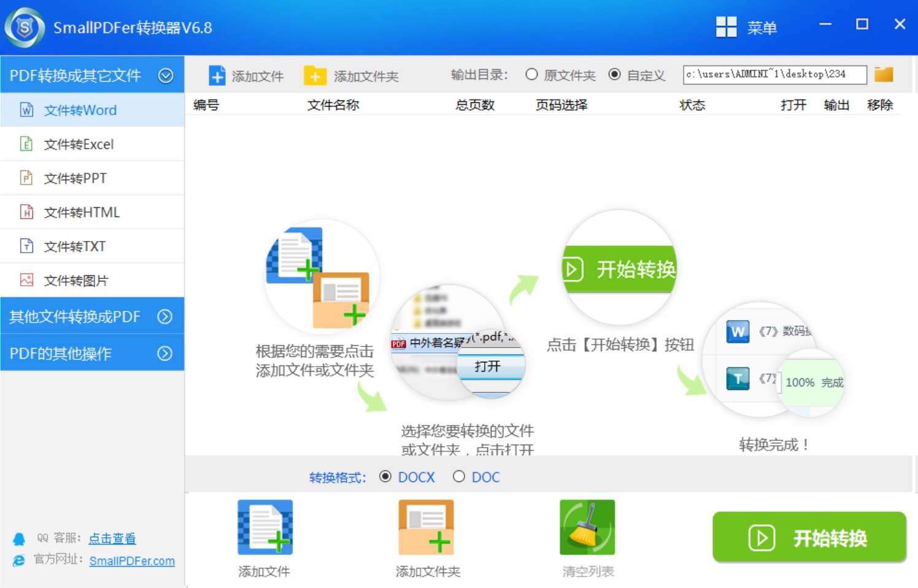This screenshot has width=918, height=588.
Task: Select File to PPT in sidebar
Action: [75, 178]
